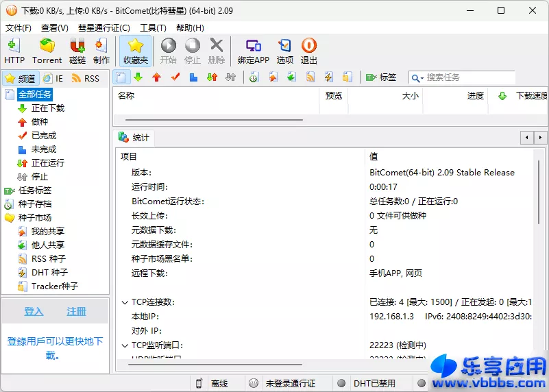This screenshot has height=392, width=549.
Task: Click the 登入 login link
Action: (34, 312)
